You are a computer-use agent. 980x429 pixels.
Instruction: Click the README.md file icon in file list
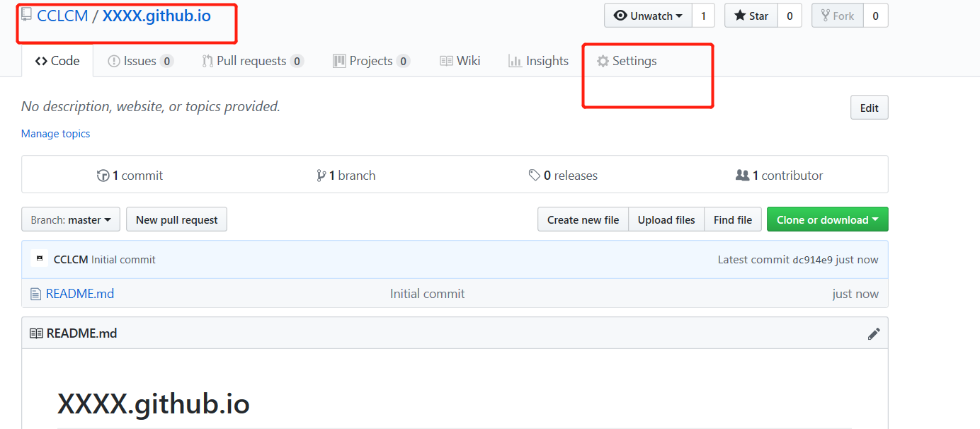tap(35, 294)
